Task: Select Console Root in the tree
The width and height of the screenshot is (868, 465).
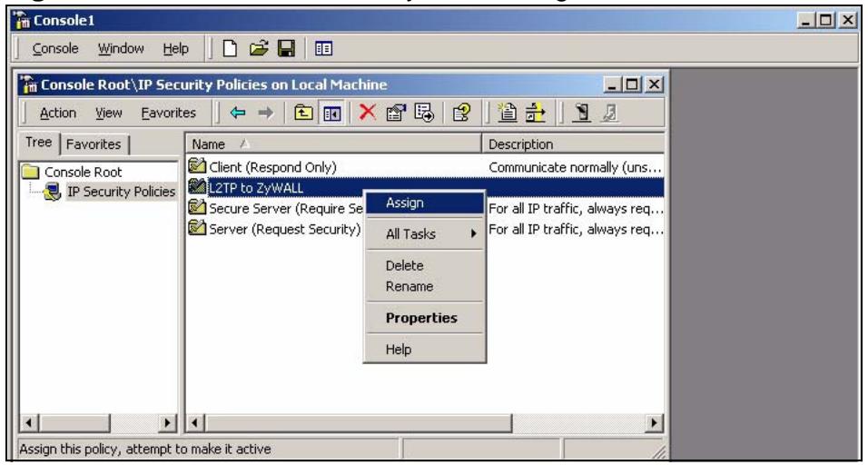Action: click(x=83, y=173)
